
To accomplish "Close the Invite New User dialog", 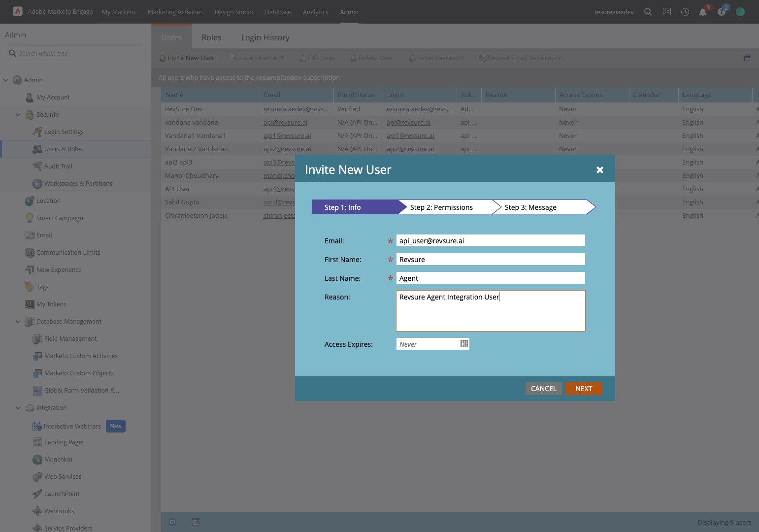I will [600, 170].
